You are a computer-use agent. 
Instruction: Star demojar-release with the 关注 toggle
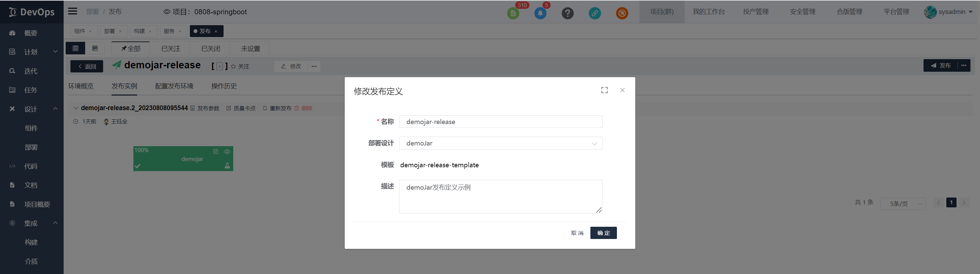click(240, 67)
